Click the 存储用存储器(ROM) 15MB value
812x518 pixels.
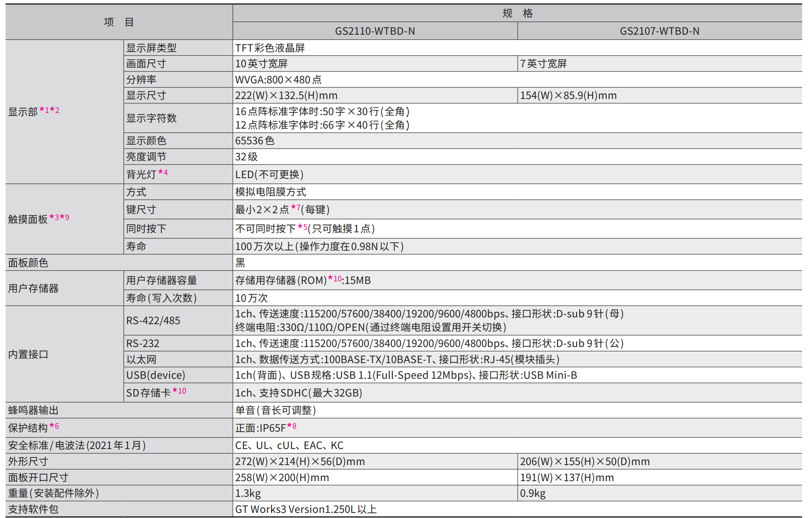[303, 280]
